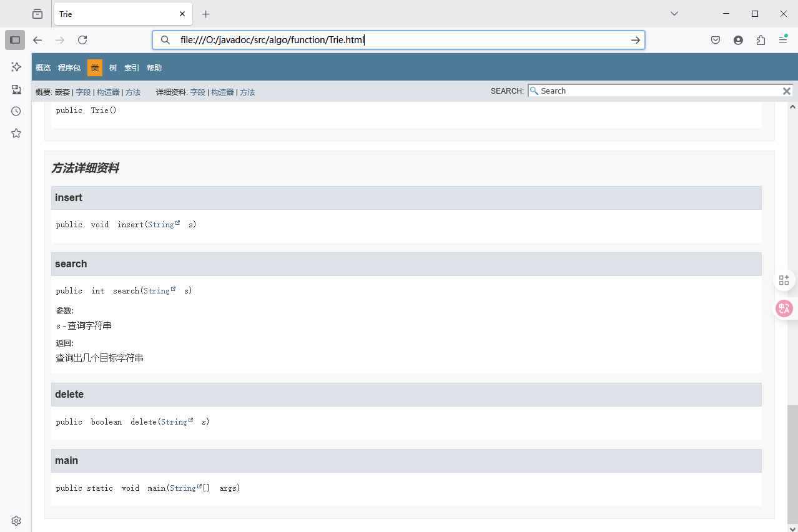Reload the Trie.html page
Image resolution: width=798 pixels, height=532 pixels.
pos(82,40)
